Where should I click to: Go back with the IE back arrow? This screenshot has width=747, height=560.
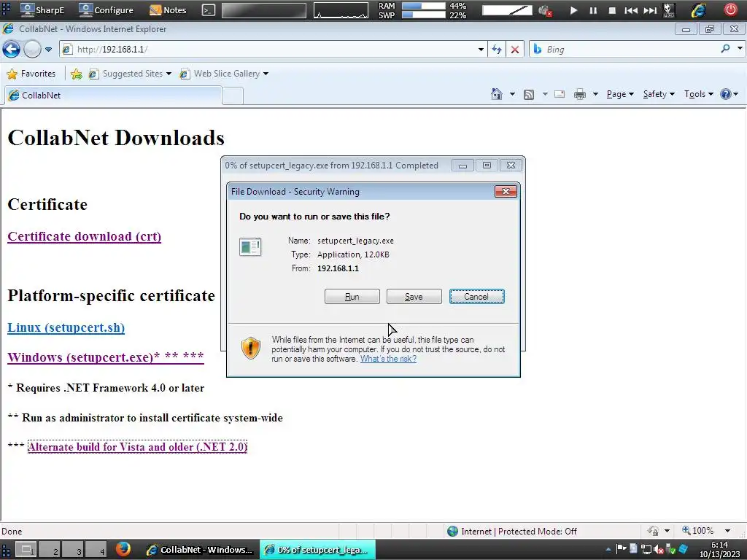tap(11, 49)
